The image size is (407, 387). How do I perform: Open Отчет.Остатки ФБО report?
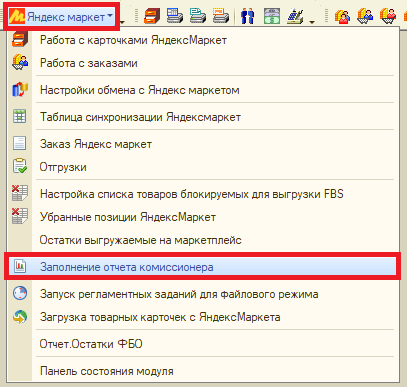point(203,344)
